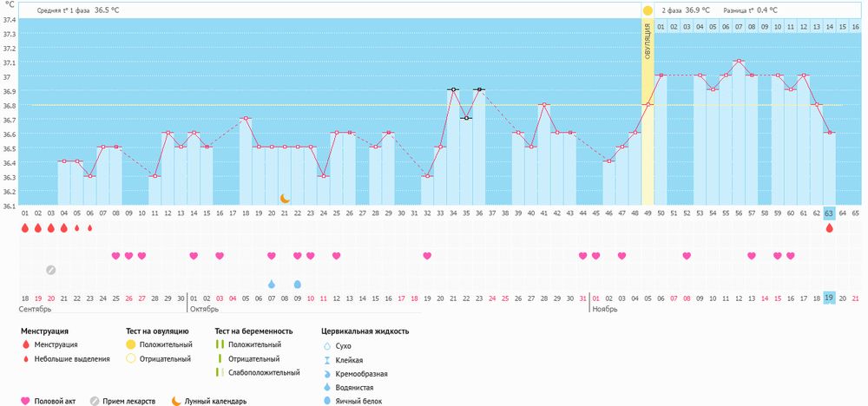Select highlighted cycle day 63 on the axis
Viewport: 868px width, 406px height.
830,213
